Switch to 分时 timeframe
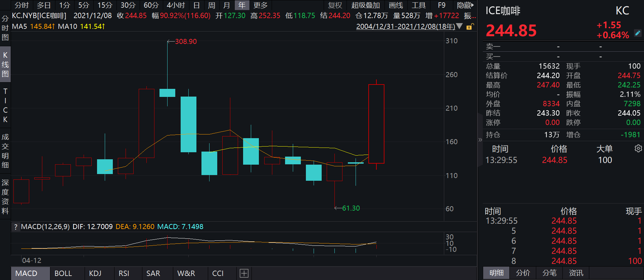 point(22,5)
